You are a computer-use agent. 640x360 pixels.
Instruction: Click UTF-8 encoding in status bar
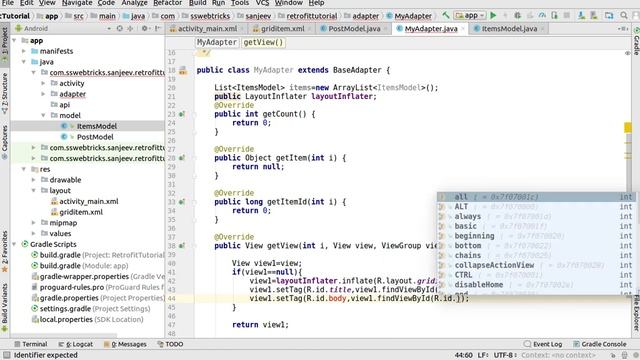(x=504, y=355)
